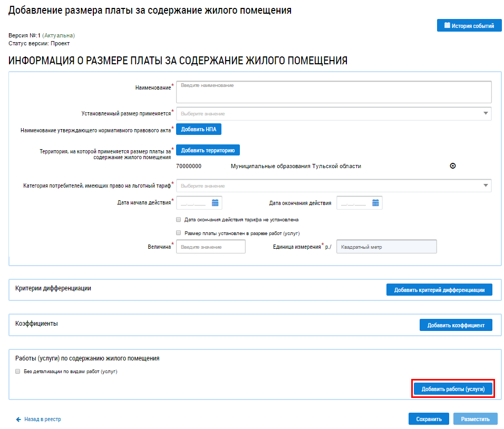Check Без детализации по видам работ

[x=18, y=371]
